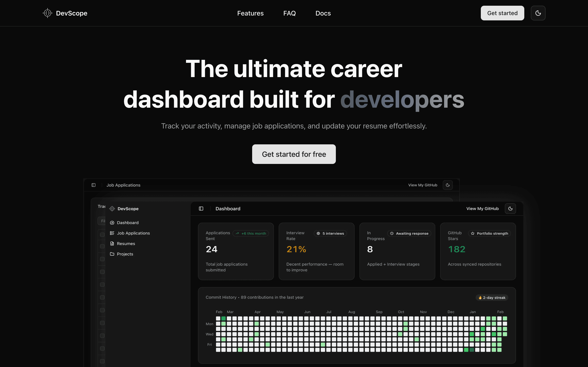Tick the second checkbox in the Job Applications panel

[x=102, y=246]
